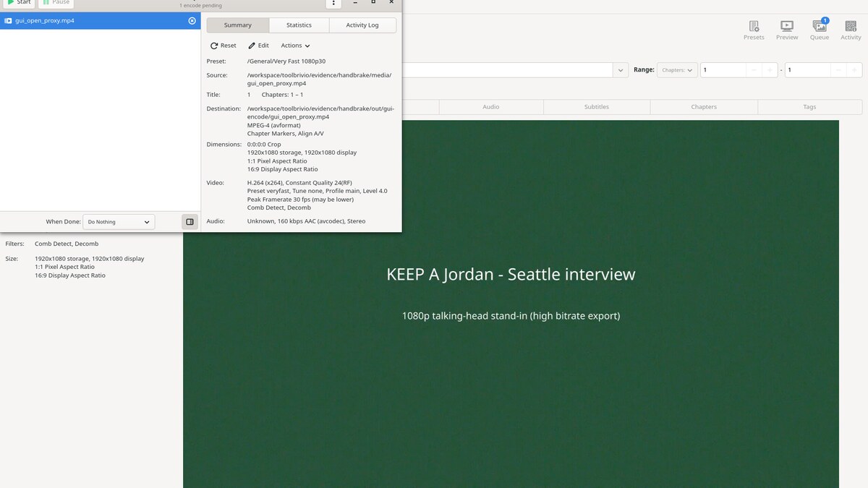
Task: Open the Preview window
Action: click(787, 30)
